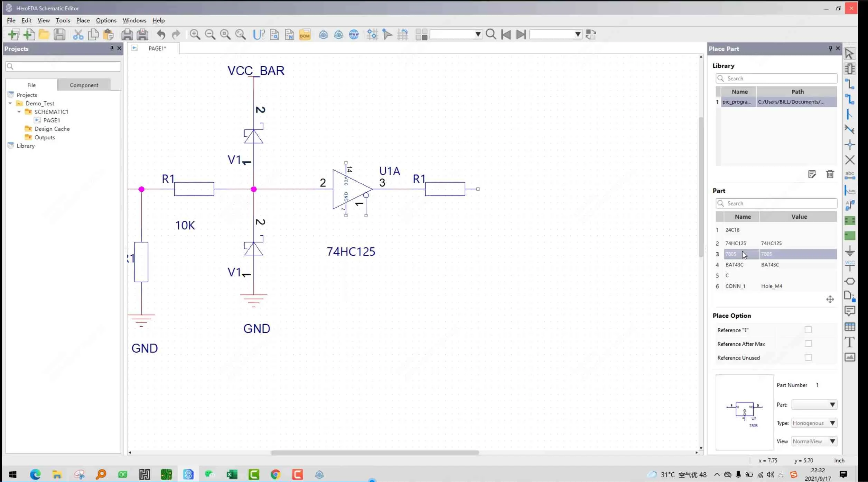Enable the Reference "?" checkbox

point(808,330)
